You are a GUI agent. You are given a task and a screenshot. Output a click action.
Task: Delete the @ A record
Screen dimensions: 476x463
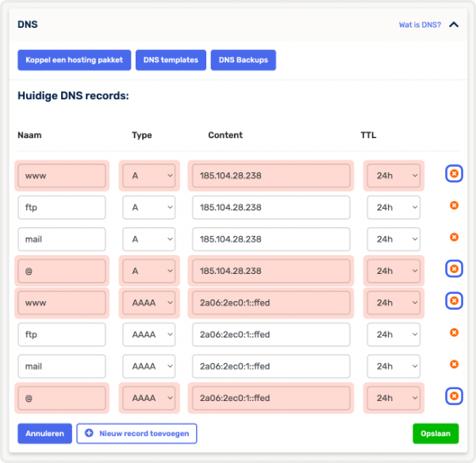coord(454,269)
